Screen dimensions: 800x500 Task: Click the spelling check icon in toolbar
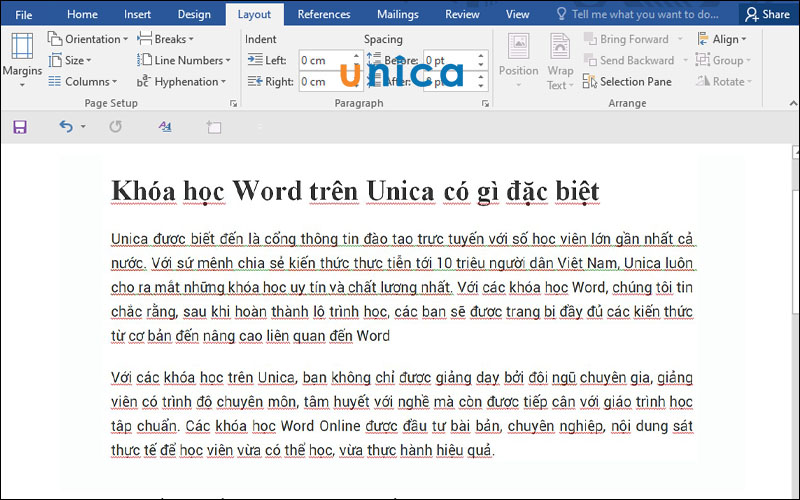point(165,126)
